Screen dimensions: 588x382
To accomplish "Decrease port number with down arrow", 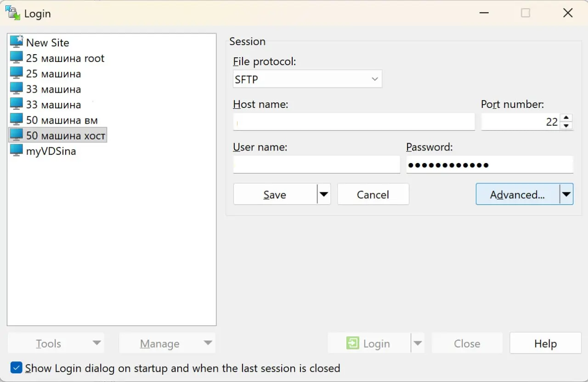I will tap(567, 126).
